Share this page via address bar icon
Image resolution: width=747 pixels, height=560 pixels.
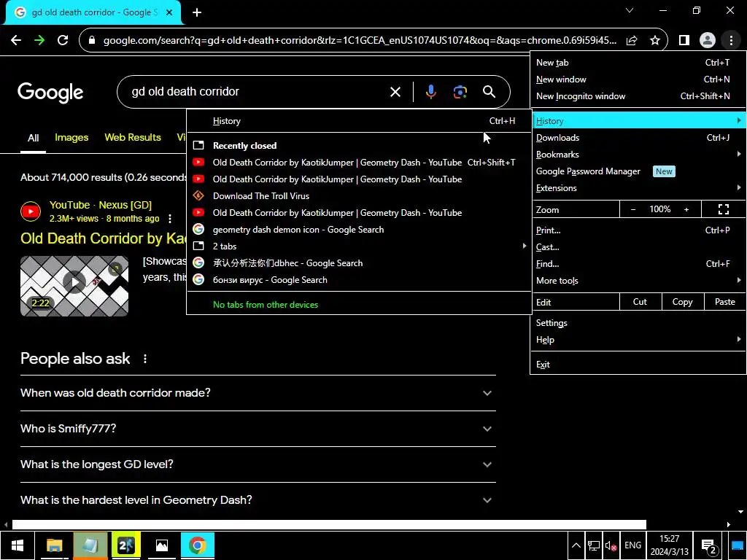[x=632, y=41]
